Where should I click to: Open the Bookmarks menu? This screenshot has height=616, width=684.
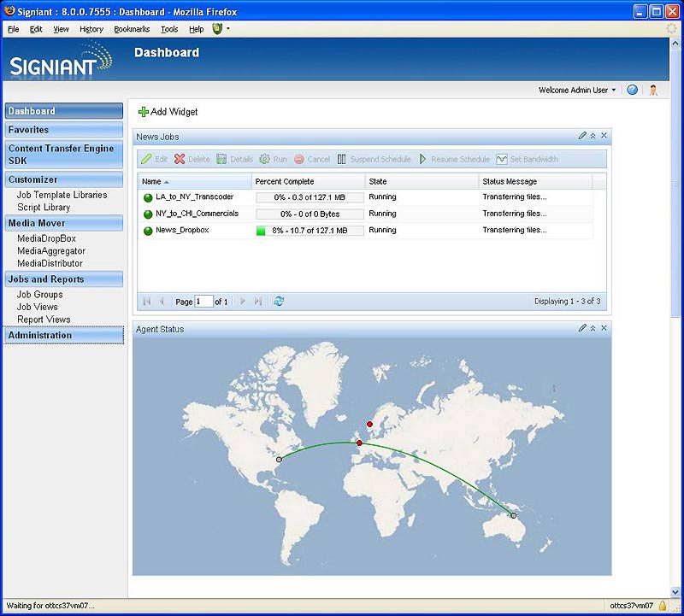[132, 29]
